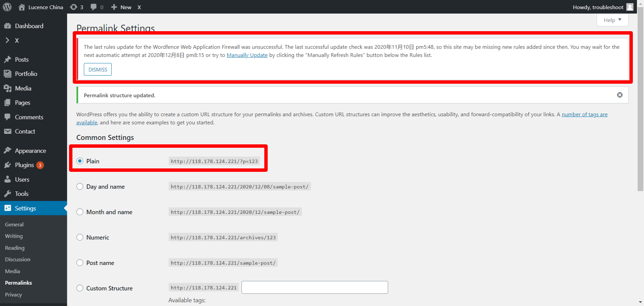Select the Custom Structure radio button
This screenshot has width=644, height=306.
click(x=80, y=288)
